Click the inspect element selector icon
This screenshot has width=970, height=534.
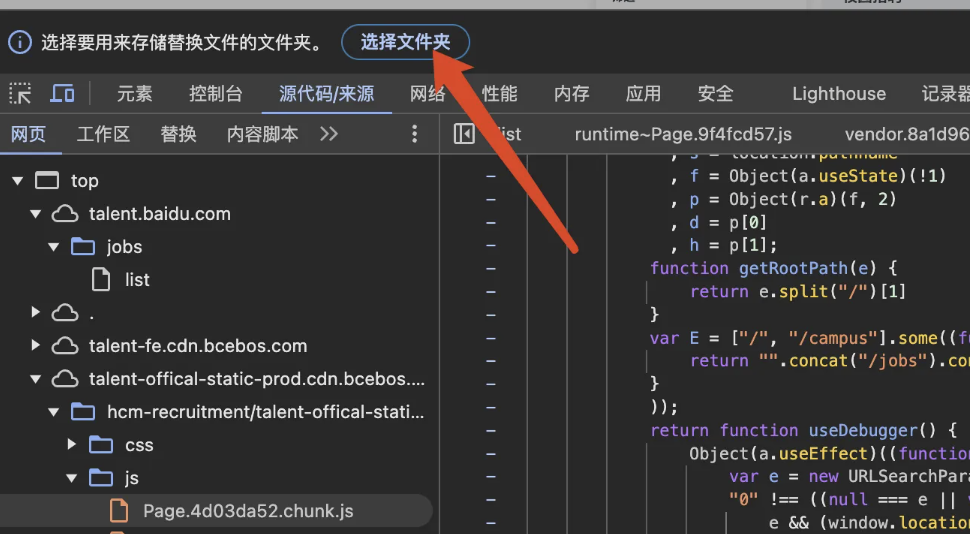click(x=20, y=94)
